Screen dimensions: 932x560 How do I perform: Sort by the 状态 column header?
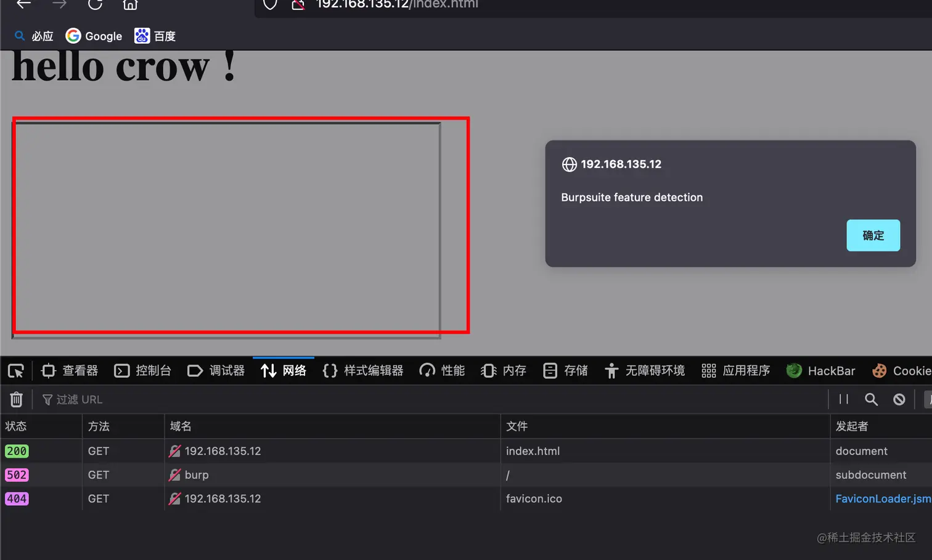pyautogui.click(x=41, y=426)
